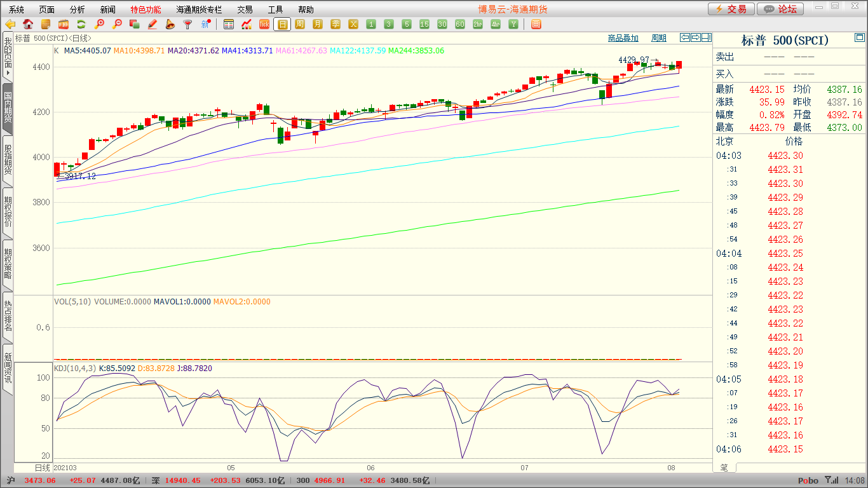Screen dimensions: 868x488
Task: Switch to 期权报价 side tab
Action: (x=8, y=212)
